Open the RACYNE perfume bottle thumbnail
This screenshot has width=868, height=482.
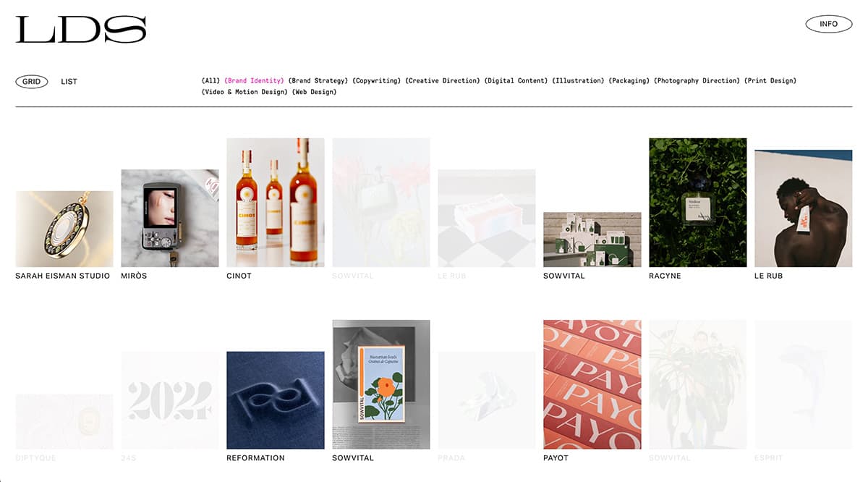point(698,203)
